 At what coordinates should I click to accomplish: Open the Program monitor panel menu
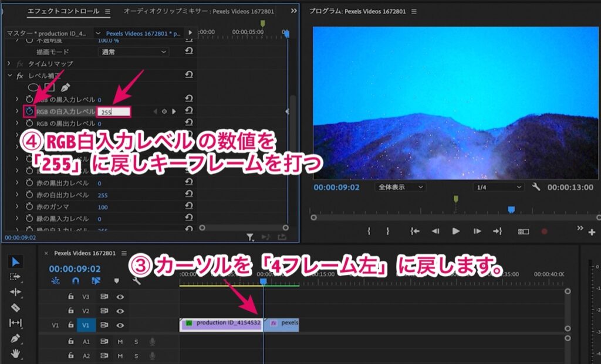(414, 12)
